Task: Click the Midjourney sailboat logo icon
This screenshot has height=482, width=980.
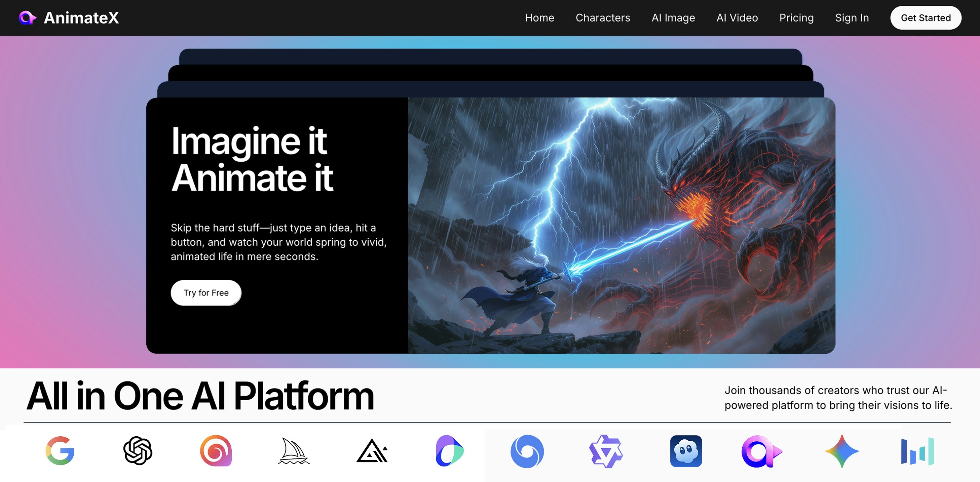Action: pyautogui.click(x=293, y=451)
